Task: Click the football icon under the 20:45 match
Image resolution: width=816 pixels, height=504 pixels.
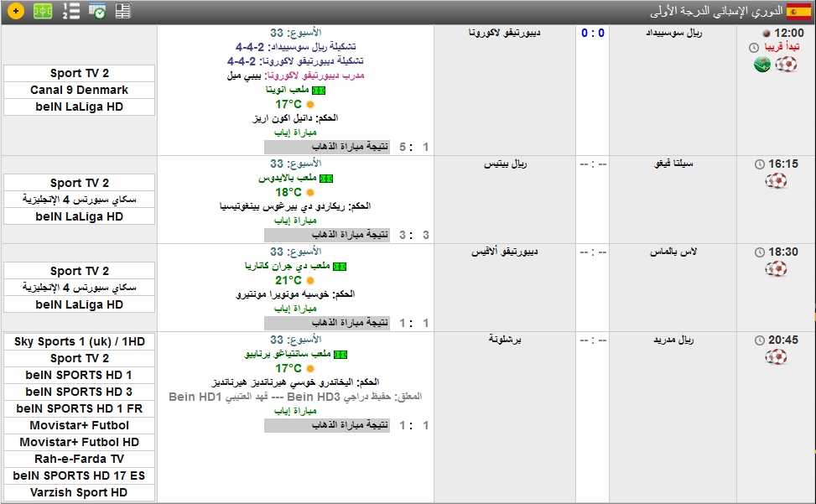Action: (776, 356)
